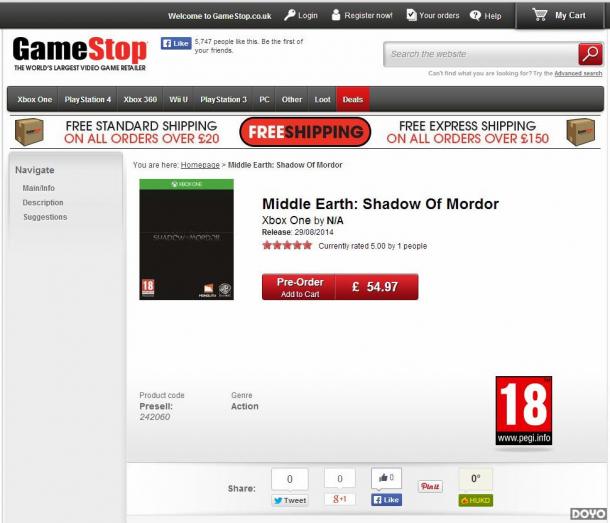610x523 pixels.
Task: Click the HUKD share button
Action: [476, 500]
